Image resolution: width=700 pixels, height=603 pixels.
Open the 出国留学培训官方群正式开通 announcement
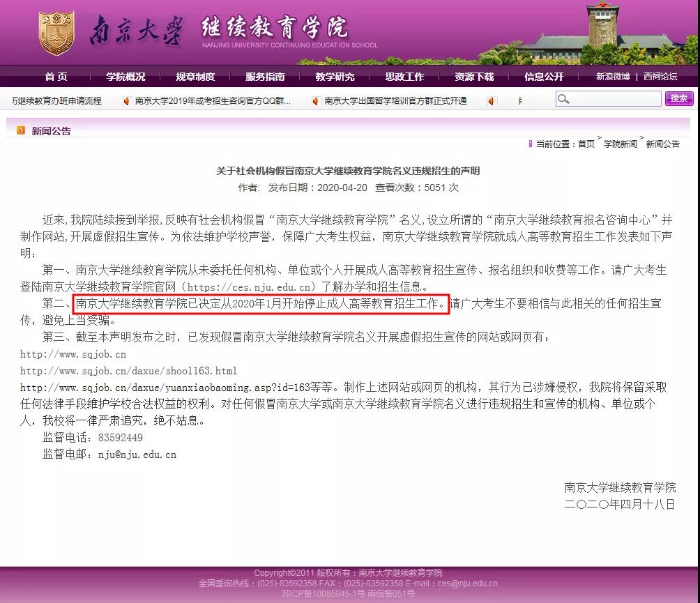coord(395,101)
